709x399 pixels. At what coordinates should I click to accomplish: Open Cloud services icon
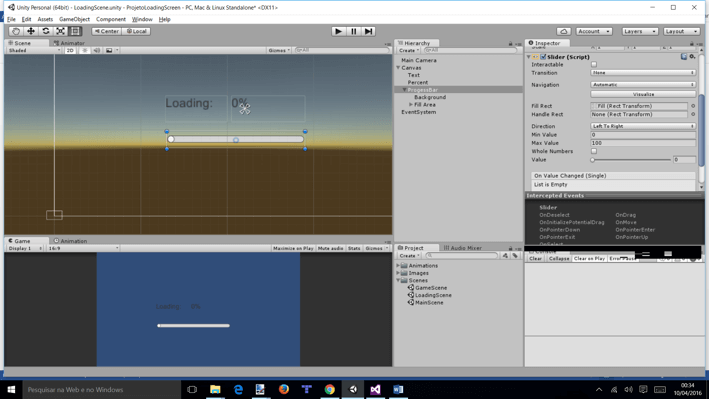click(x=563, y=31)
